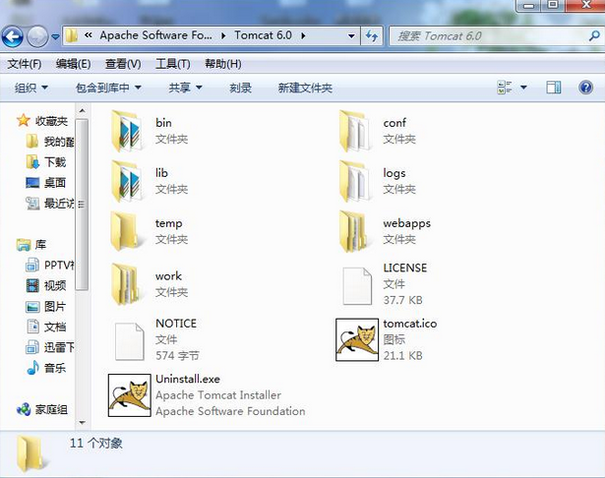Select the 图片 library
Viewport: 605px width, 478px height.
(55, 306)
